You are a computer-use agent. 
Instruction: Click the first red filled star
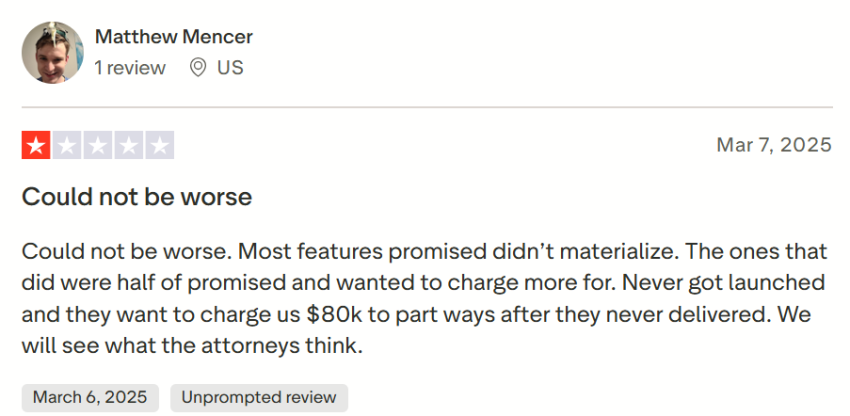(36, 146)
